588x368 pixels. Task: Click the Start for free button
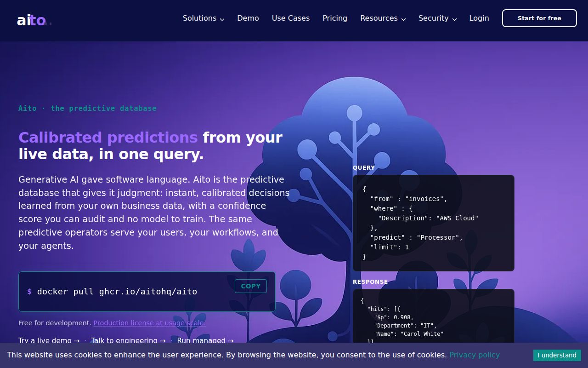click(539, 18)
